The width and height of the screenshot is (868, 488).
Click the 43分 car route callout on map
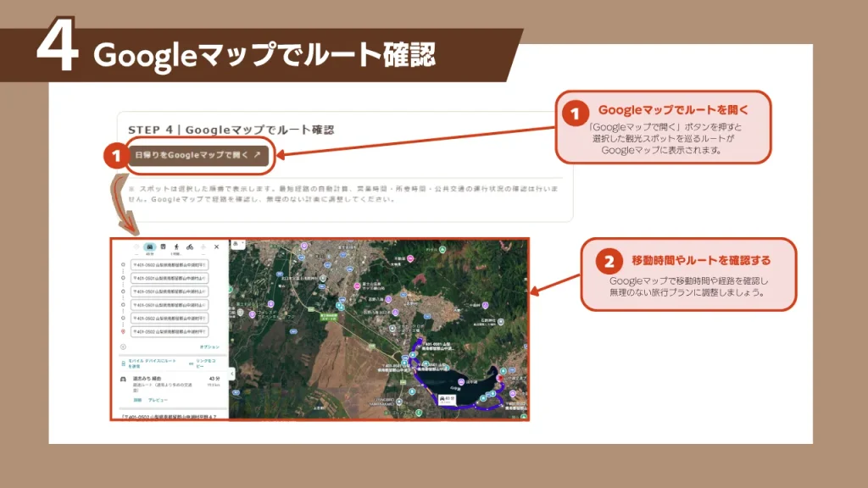click(448, 400)
